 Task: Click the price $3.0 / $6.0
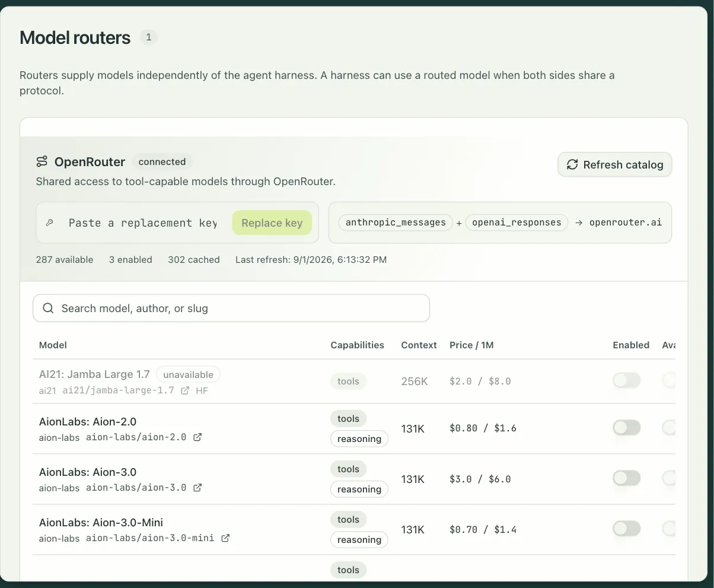click(x=480, y=478)
